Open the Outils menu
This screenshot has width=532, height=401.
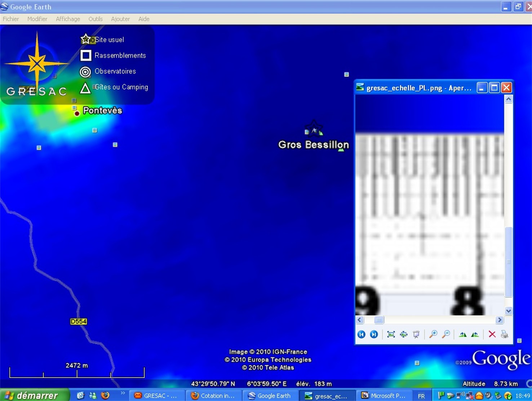[x=96, y=19]
